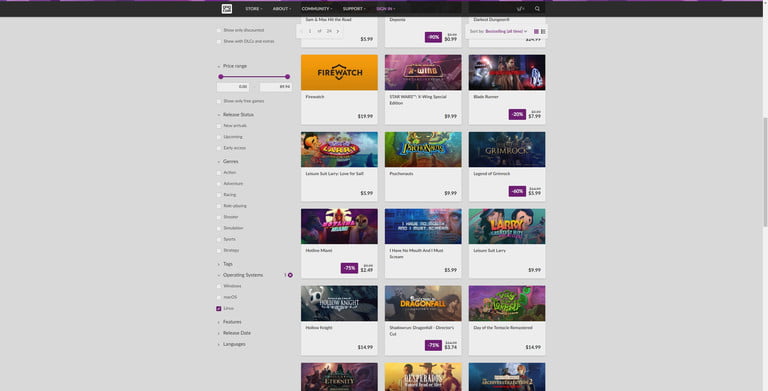
Task: Open the STORE menu
Action: pos(253,9)
